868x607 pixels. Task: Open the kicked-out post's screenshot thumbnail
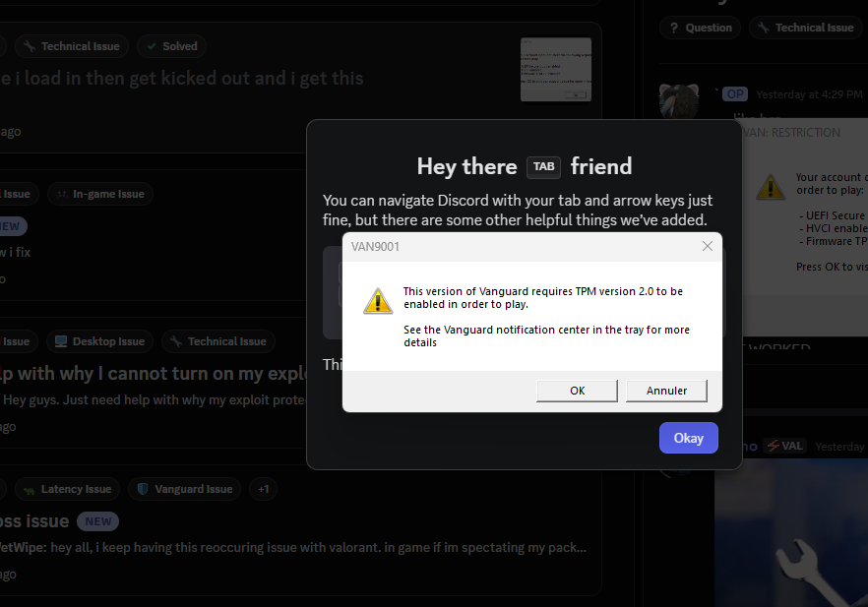click(x=556, y=69)
